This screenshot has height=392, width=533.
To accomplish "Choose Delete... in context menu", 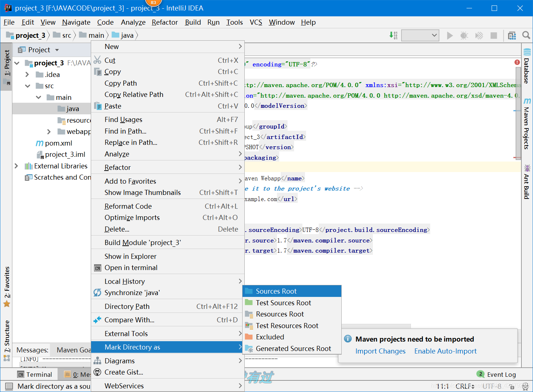I will click(x=168, y=229).
